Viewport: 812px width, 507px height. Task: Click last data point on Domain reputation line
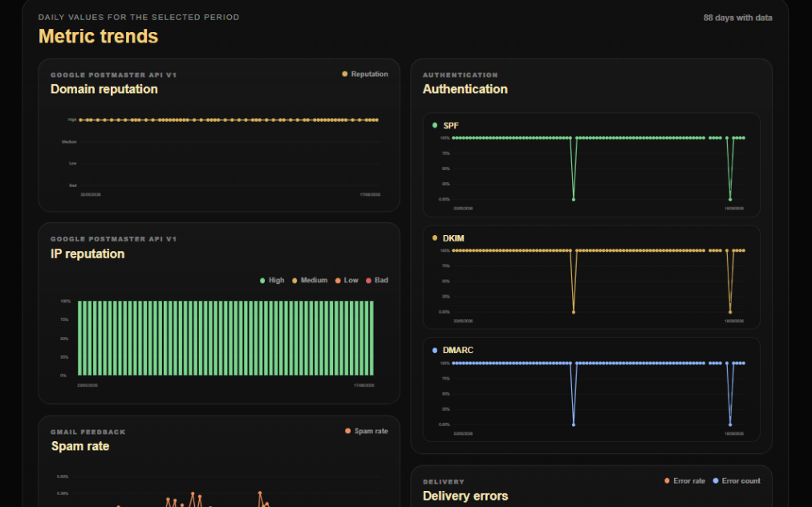point(377,120)
